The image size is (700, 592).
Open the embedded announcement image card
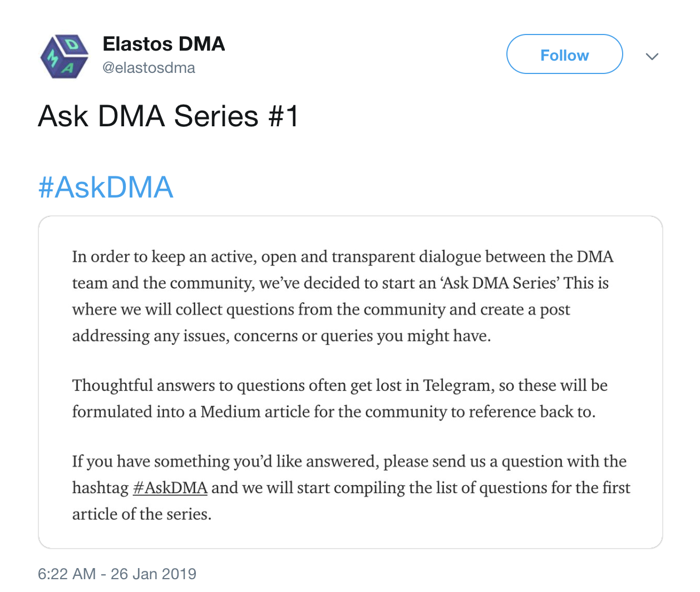[x=351, y=382]
